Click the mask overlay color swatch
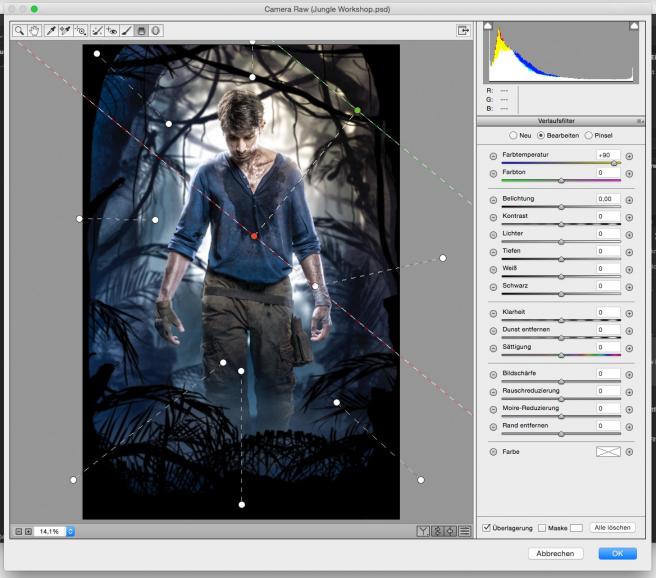Screen dimensions: 656x578 [x=576, y=528]
